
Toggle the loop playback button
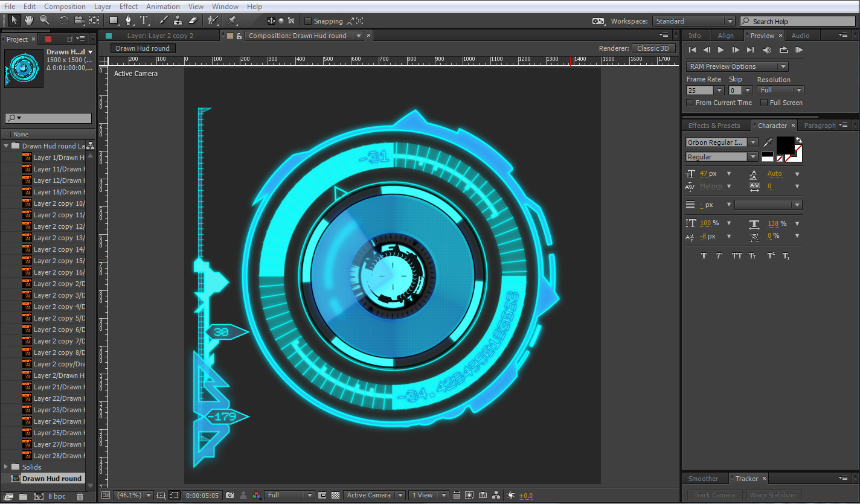tap(783, 50)
